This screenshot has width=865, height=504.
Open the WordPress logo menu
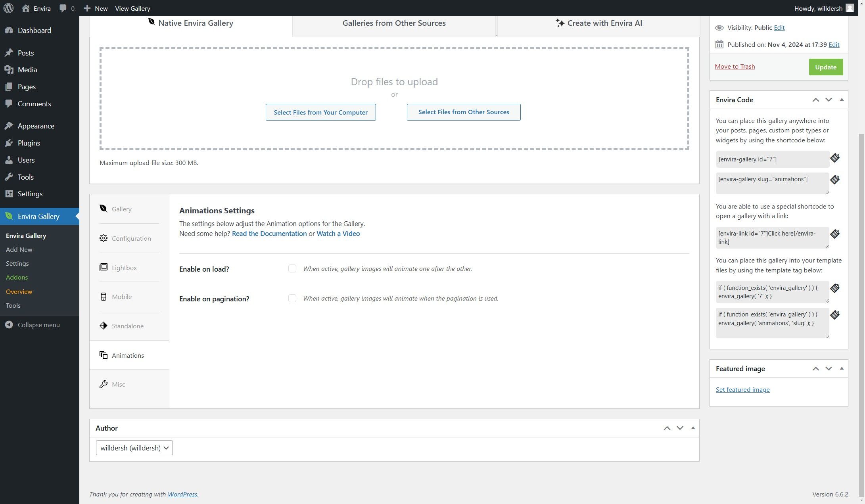[x=8, y=8]
